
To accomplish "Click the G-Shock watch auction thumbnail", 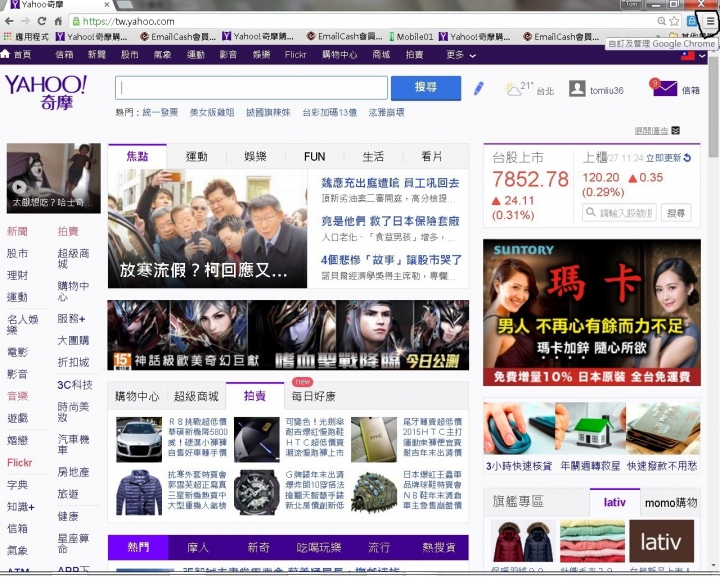I will point(257,492).
